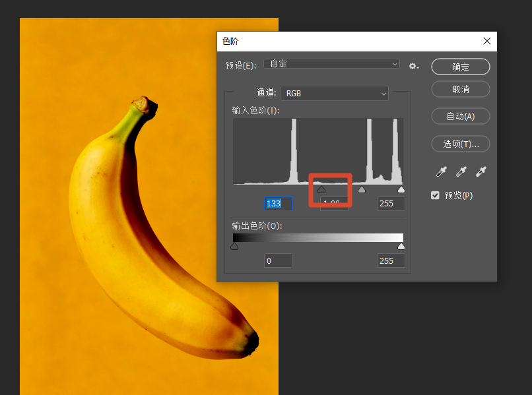Select the black point eyedropper
The width and height of the screenshot is (532, 395).
[441, 171]
